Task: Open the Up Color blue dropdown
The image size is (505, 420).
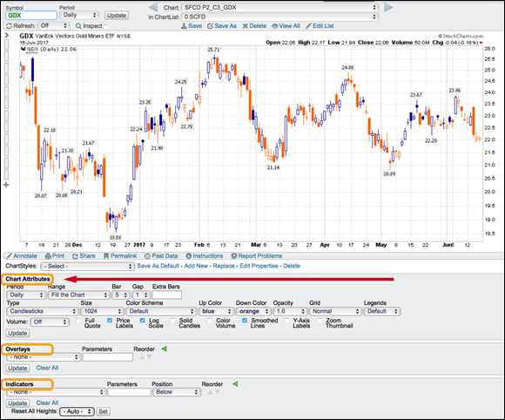Action: point(216,311)
